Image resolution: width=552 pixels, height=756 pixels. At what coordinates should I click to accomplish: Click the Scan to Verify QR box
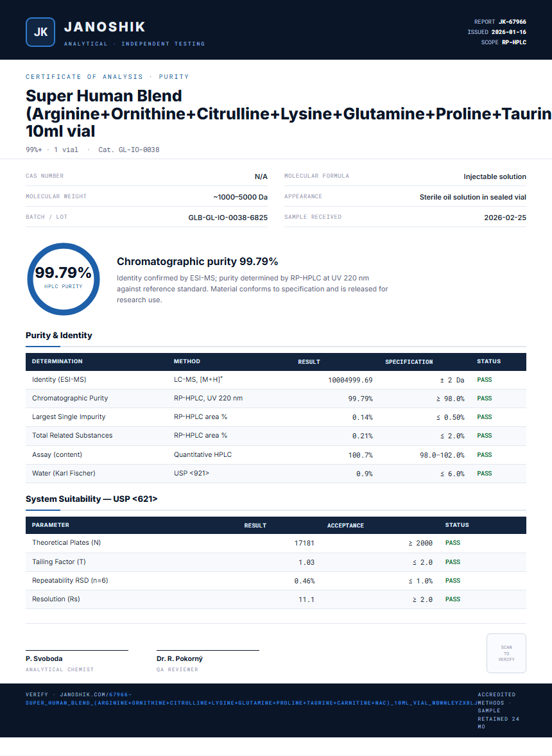(506, 653)
